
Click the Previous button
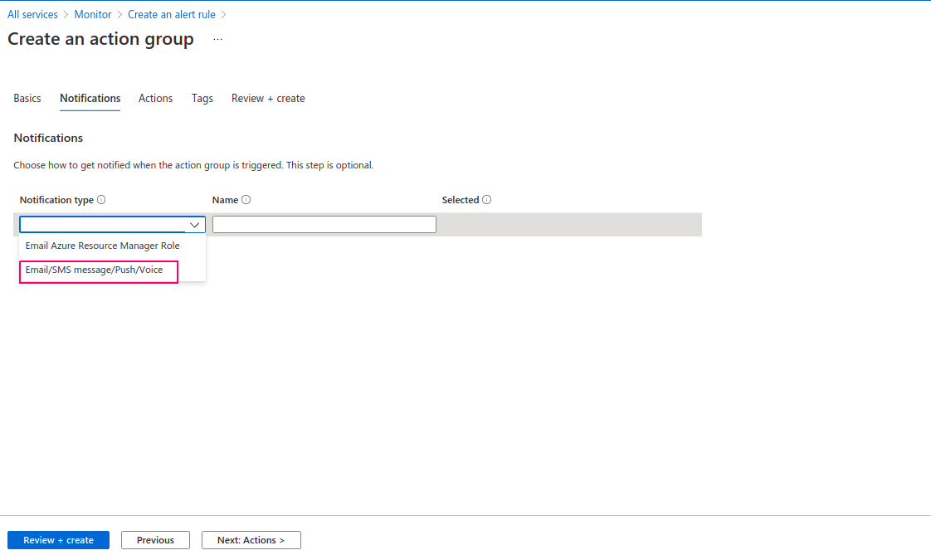(155, 540)
